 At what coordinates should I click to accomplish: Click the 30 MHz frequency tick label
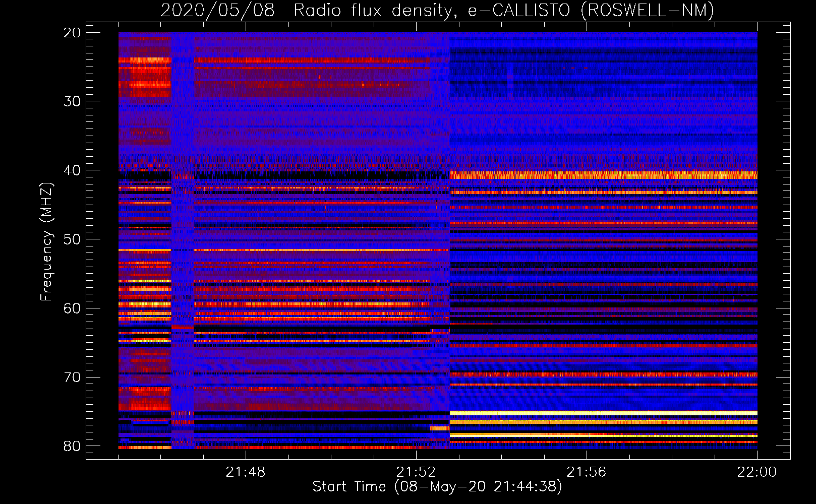point(72,101)
